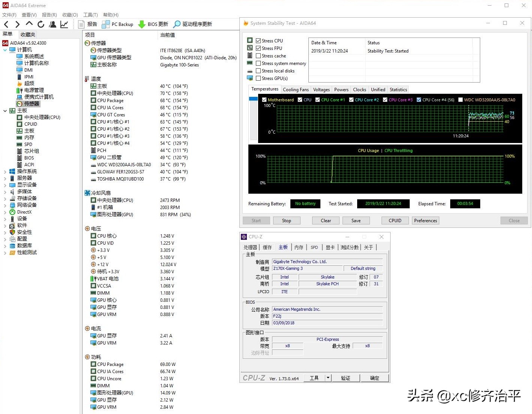This screenshot has height=414, width=532.
Task: Select the DMI tree entry
Action: pyautogui.click(x=29, y=70)
